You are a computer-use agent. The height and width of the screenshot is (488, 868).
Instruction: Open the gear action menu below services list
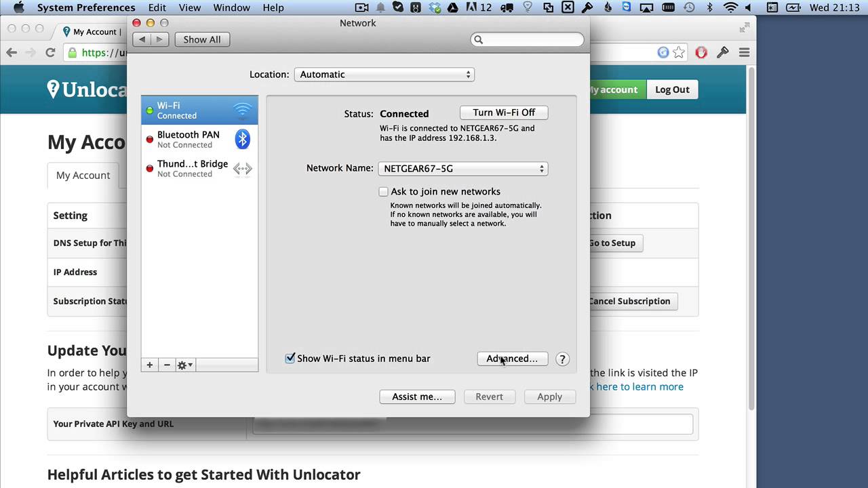coord(185,365)
